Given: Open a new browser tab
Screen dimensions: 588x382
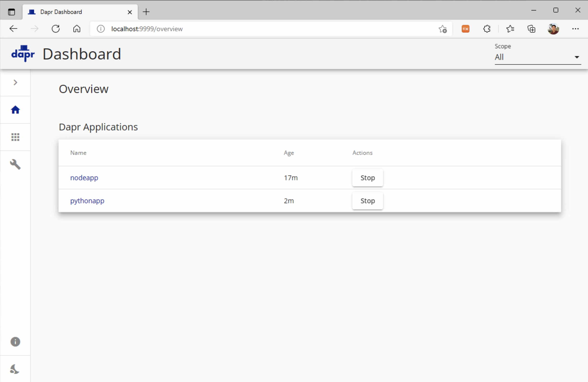Looking at the screenshot, I should point(146,12).
